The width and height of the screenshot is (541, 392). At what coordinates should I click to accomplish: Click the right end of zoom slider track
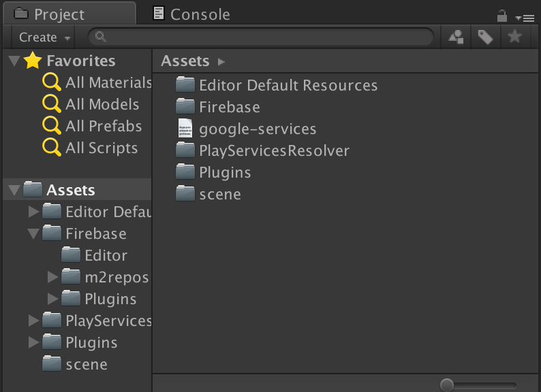514,385
